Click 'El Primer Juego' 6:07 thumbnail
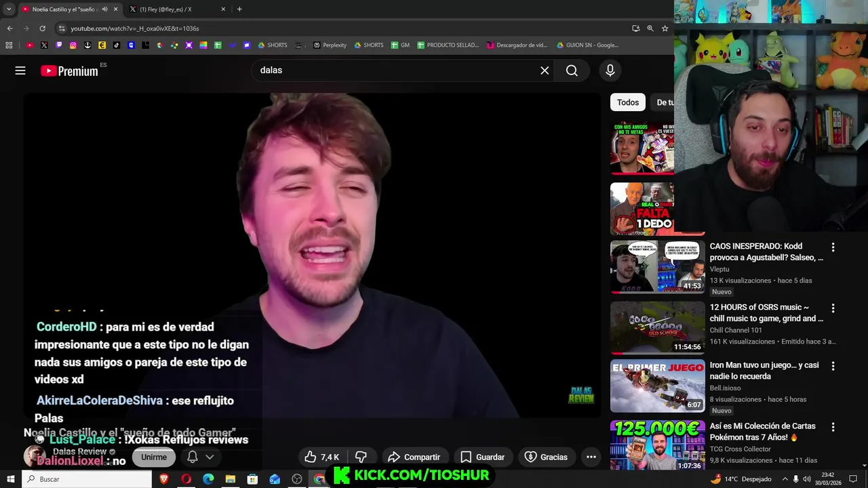 [657, 386]
